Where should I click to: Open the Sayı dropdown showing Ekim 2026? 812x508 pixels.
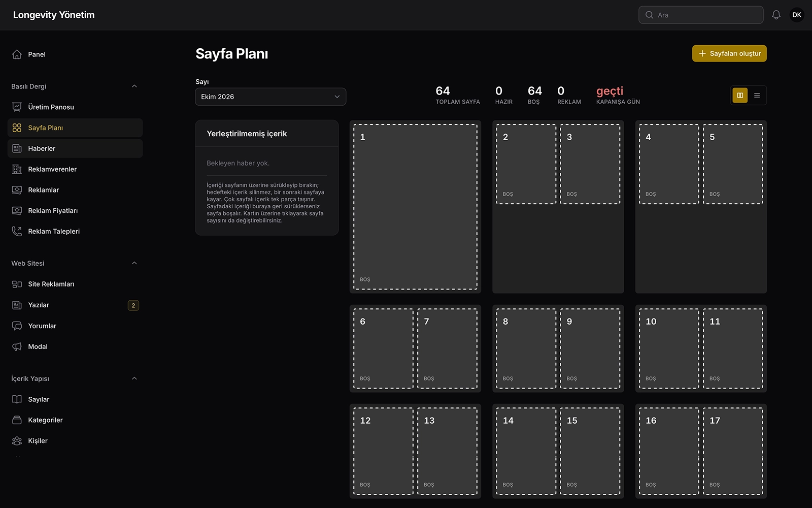click(x=270, y=97)
